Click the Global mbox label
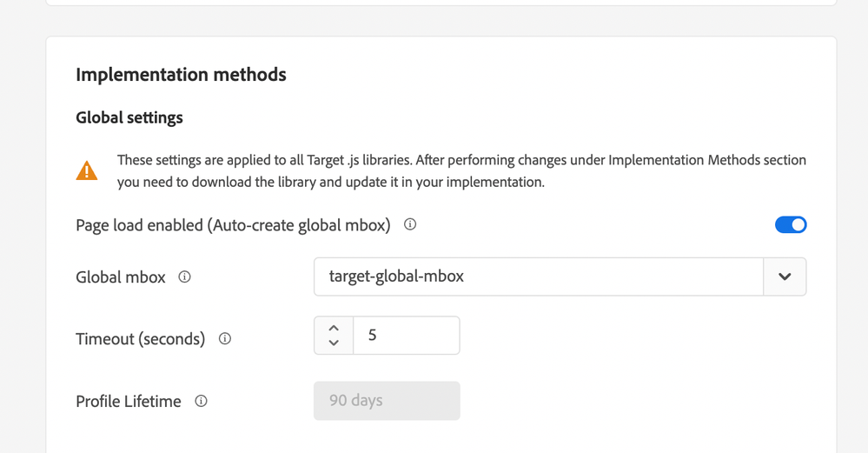 coord(121,277)
